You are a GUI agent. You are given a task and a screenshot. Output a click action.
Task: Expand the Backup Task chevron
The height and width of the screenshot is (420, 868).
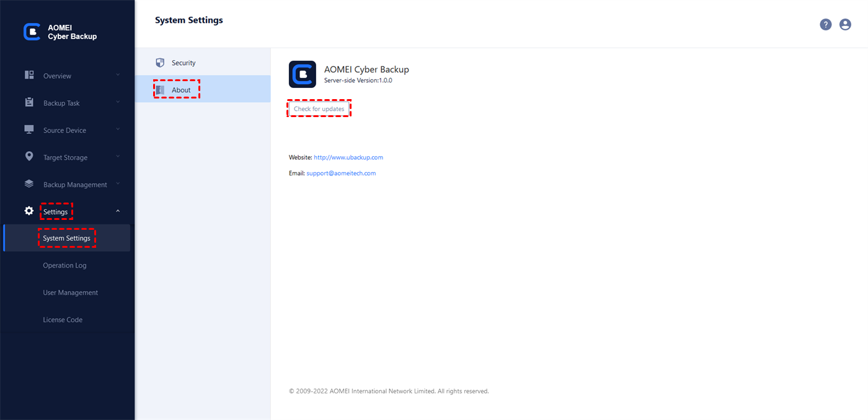pyautogui.click(x=118, y=102)
